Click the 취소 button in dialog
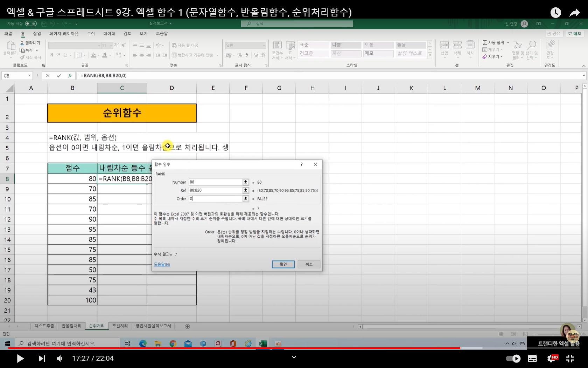588x368 pixels. pos(309,264)
